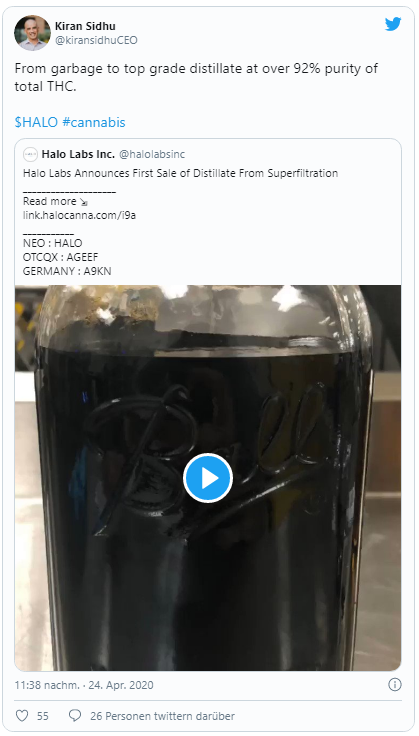419x736 pixels.
Task: Open the Kiran Sidhu display name
Action: (85, 26)
